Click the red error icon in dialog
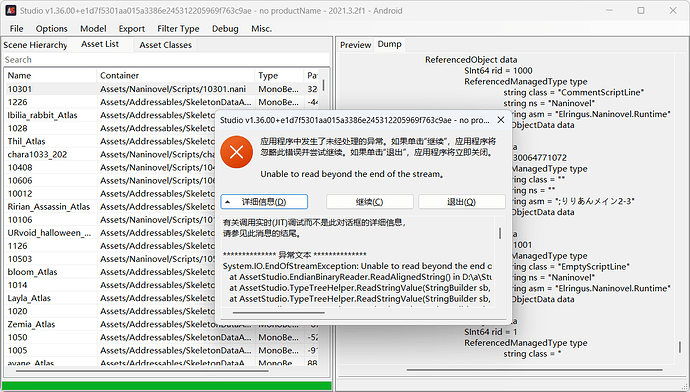The image size is (690, 392). point(236,152)
